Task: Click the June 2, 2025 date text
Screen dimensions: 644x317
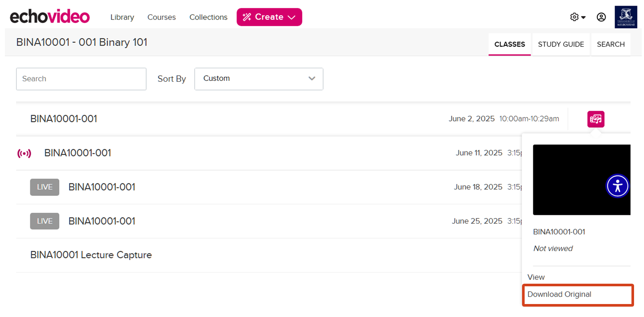Action: click(x=471, y=118)
